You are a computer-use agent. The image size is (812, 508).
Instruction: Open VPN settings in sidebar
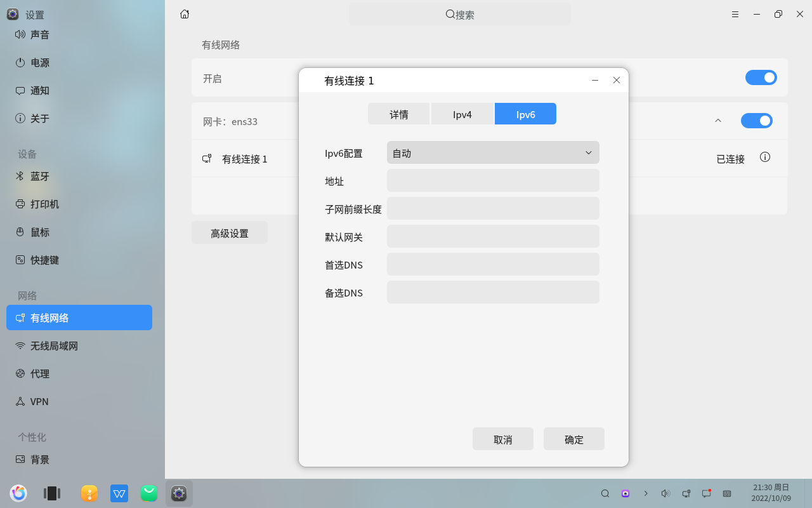click(79, 401)
